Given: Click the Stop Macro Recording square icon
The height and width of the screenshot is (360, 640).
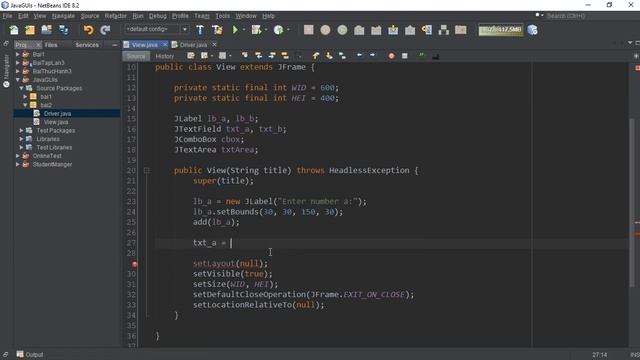Looking at the screenshot, I should point(404,56).
